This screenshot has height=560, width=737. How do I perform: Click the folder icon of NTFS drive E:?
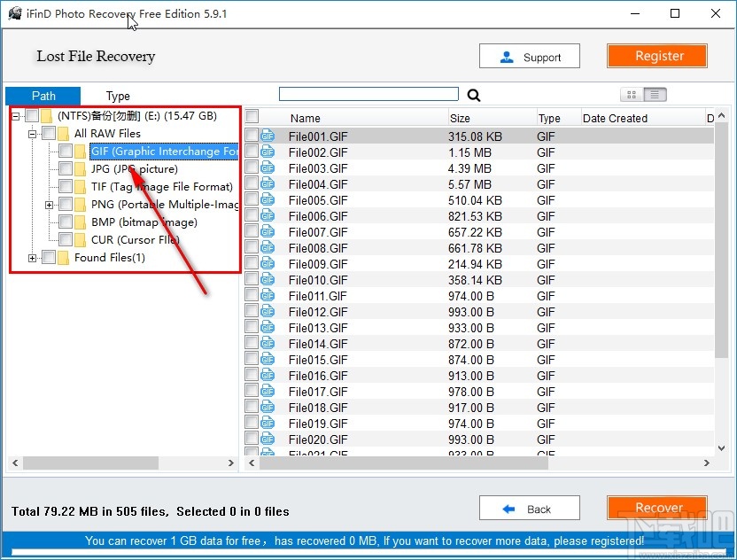pos(46,116)
